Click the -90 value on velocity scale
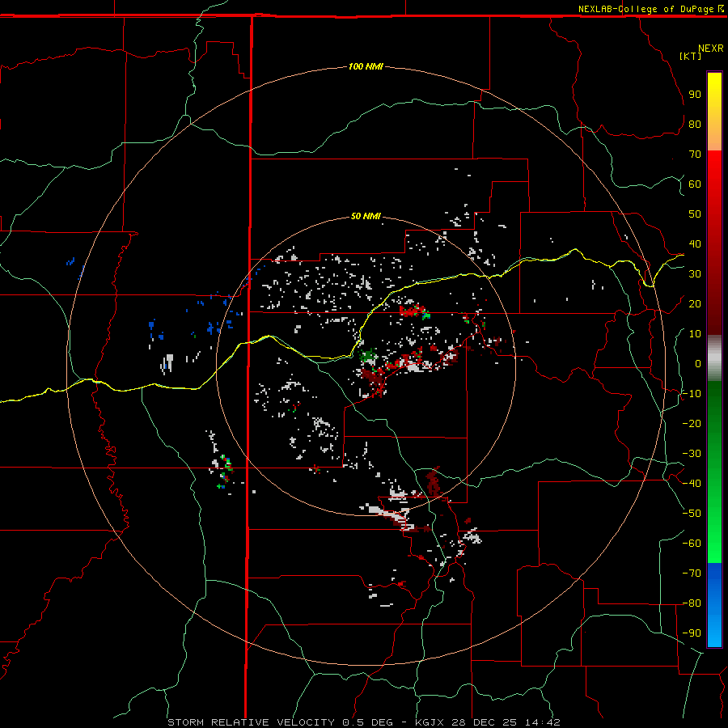The height and width of the screenshot is (728, 728). click(692, 633)
